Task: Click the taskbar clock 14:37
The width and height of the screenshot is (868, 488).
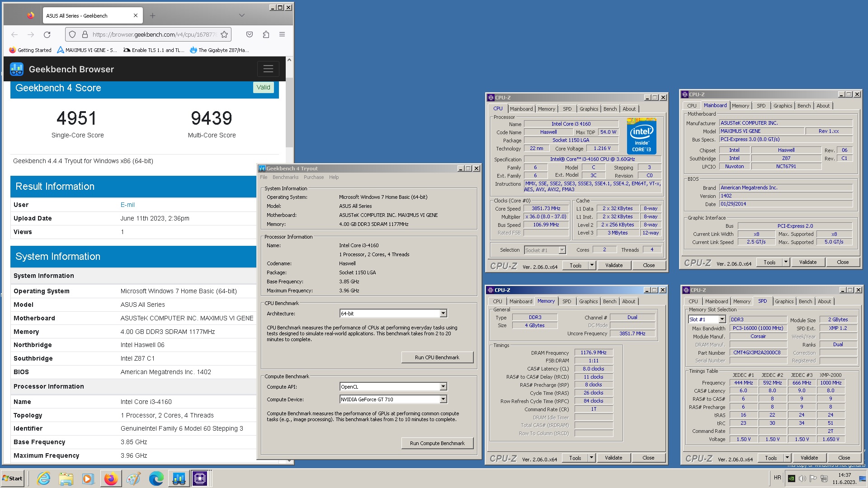Action: [x=844, y=479]
